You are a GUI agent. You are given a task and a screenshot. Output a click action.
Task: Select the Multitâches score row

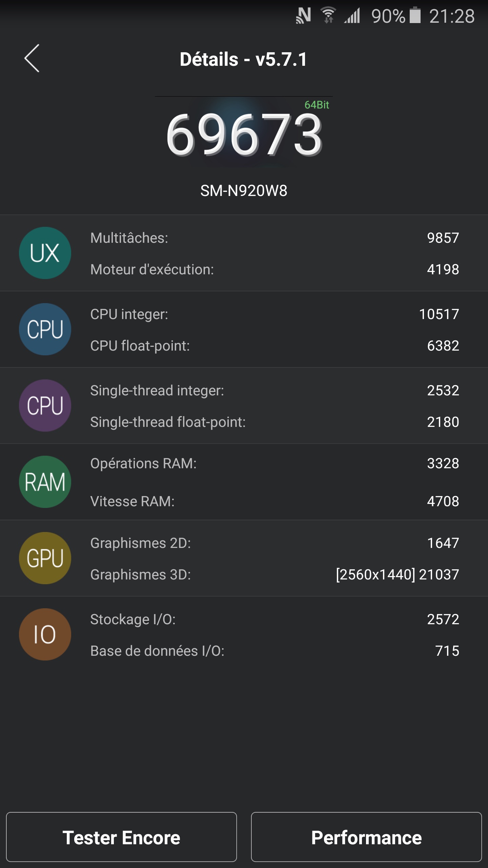coord(274,238)
